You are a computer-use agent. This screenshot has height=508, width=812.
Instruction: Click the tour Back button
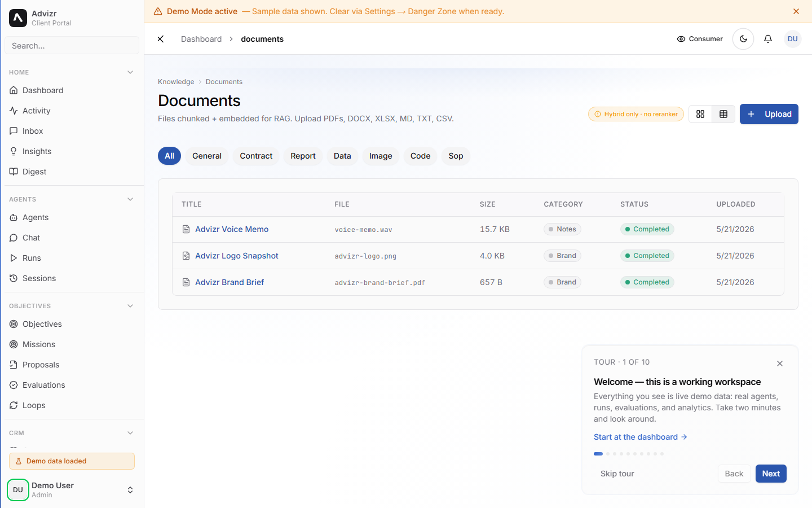(x=734, y=474)
